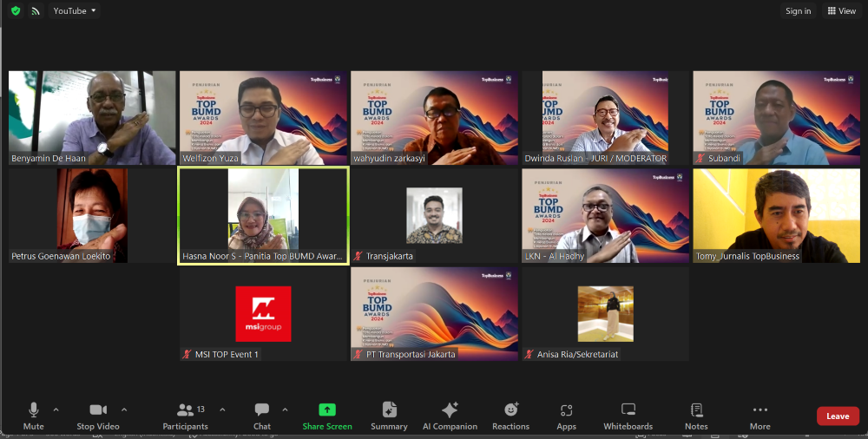
Task: Open the YouTube live stream dropdown
Action: pyautogui.click(x=74, y=10)
